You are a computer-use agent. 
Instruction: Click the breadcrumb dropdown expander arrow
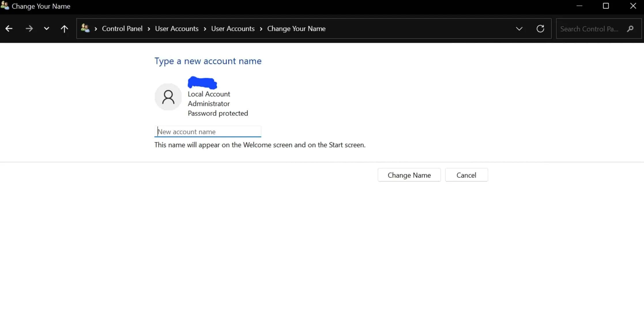tap(519, 28)
